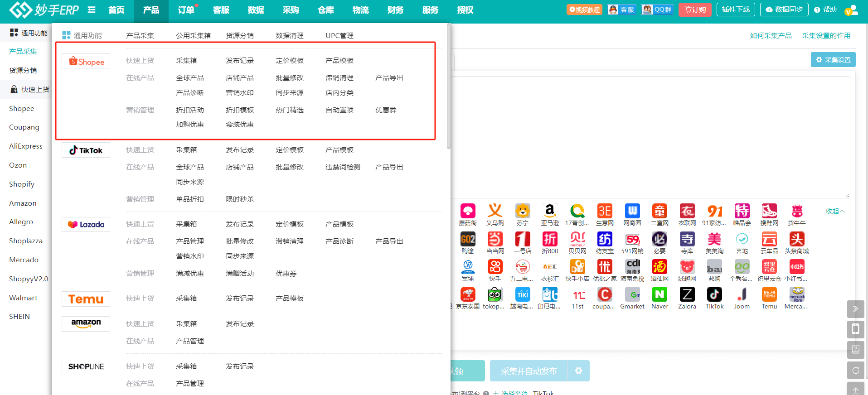This screenshot has height=395, width=868.
Task: Select the 义乌购 source icon
Action: 495,211
